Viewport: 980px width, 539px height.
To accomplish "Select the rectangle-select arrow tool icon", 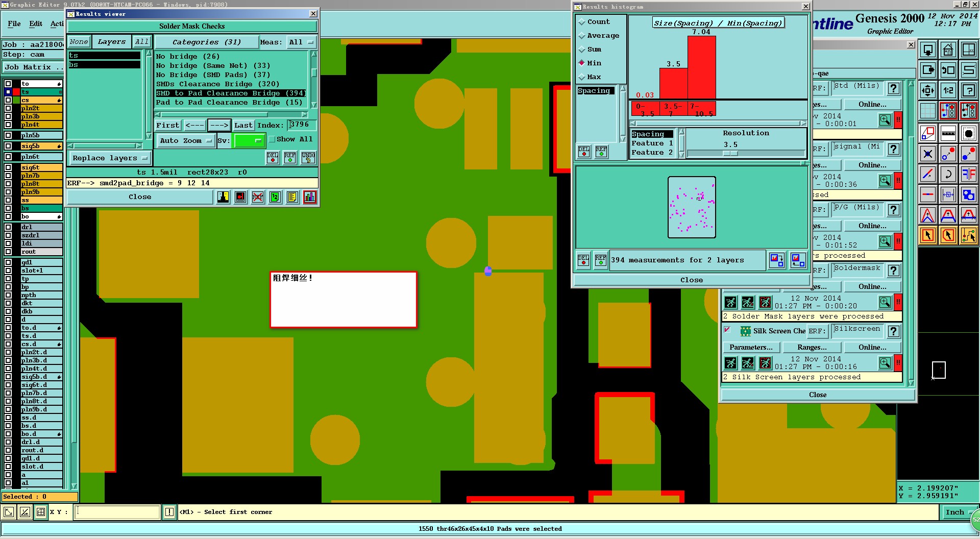I will [927, 235].
